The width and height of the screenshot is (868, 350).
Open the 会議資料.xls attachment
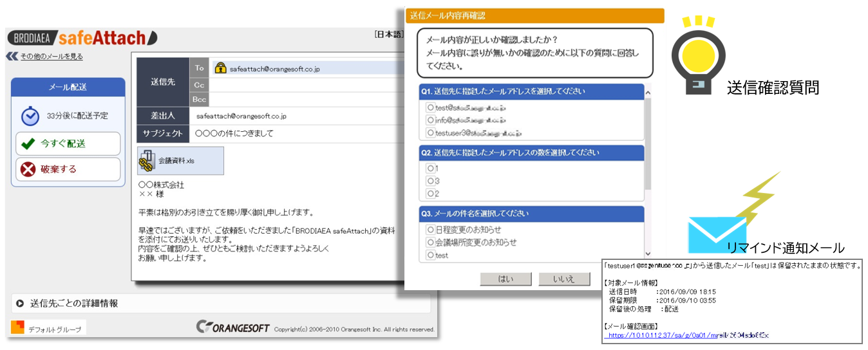pyautogui.click(x=181, y=161)
